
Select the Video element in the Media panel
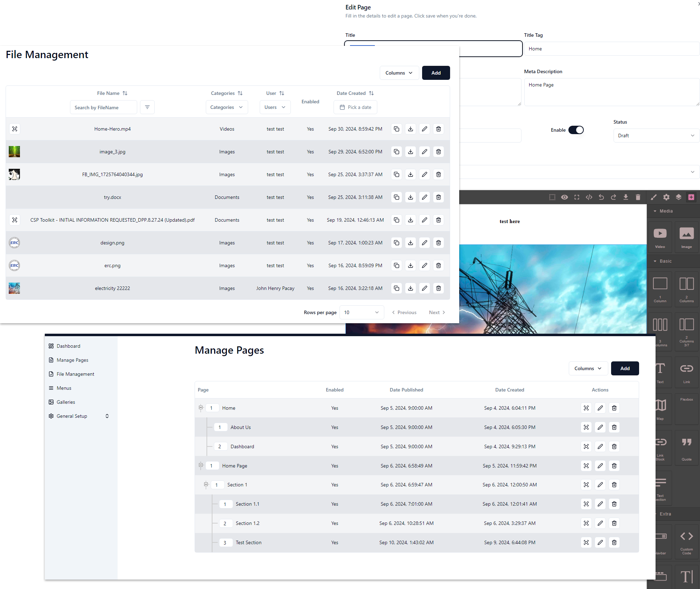coord(660,237)
